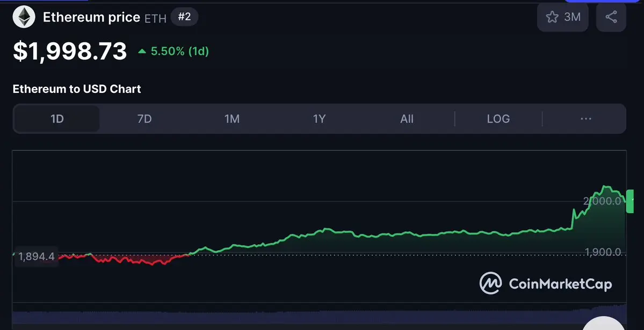
Task: Open the three-dot more chart options
Action: tap(585, 119)
